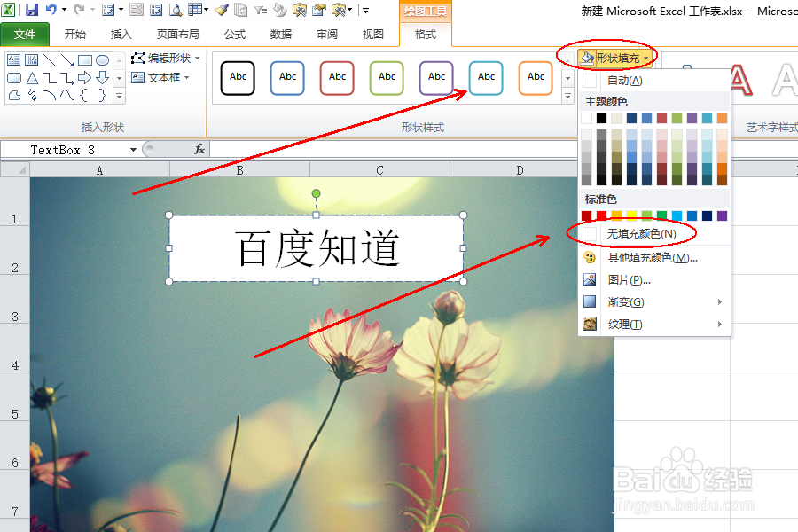
Task: Open the undo history dropdown arrow
Action: pyautogui.click(x=64, y=10)
